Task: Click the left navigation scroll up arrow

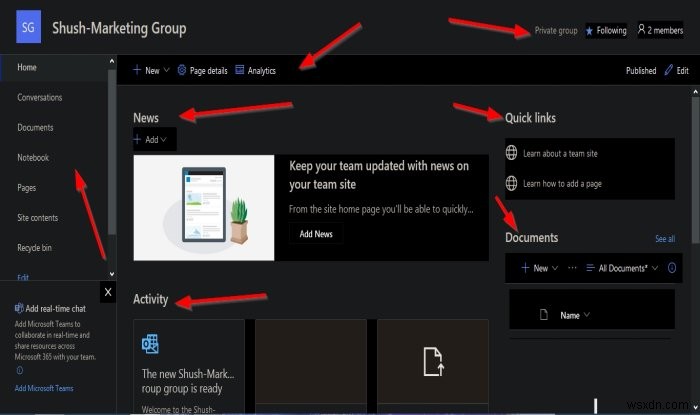Action: click(112, 61)
